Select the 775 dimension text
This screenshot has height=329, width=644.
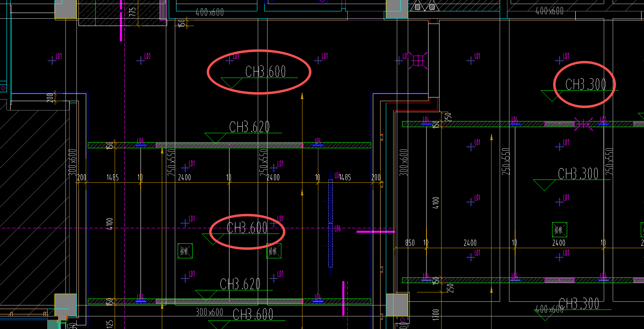pyautogui.click(x=133, y=12)
